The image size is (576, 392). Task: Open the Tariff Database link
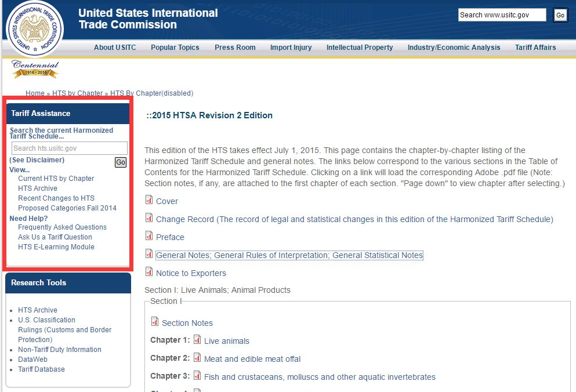coord(42,369)
